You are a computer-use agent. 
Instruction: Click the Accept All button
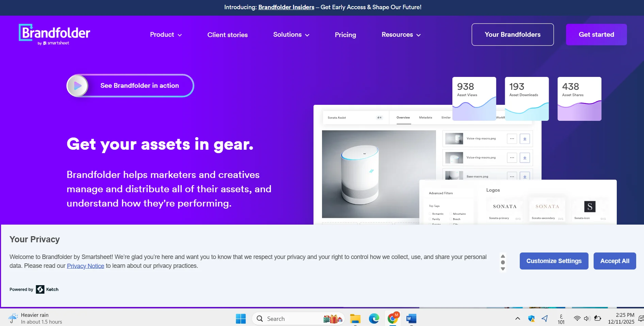pos(614,261)
